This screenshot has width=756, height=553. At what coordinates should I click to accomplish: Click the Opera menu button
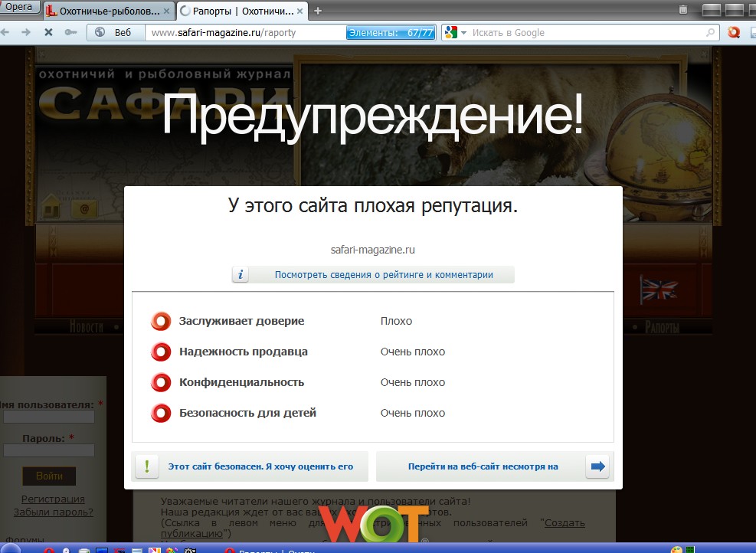(20, 8)
